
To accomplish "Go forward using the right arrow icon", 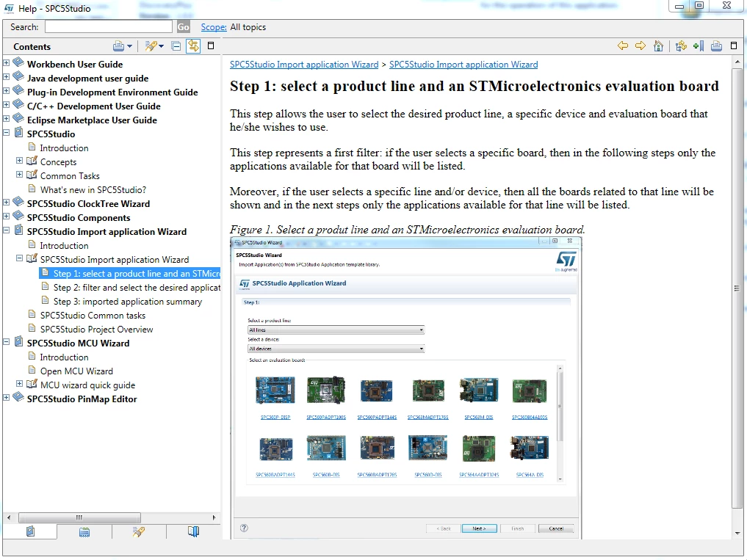I will [640, 46].
